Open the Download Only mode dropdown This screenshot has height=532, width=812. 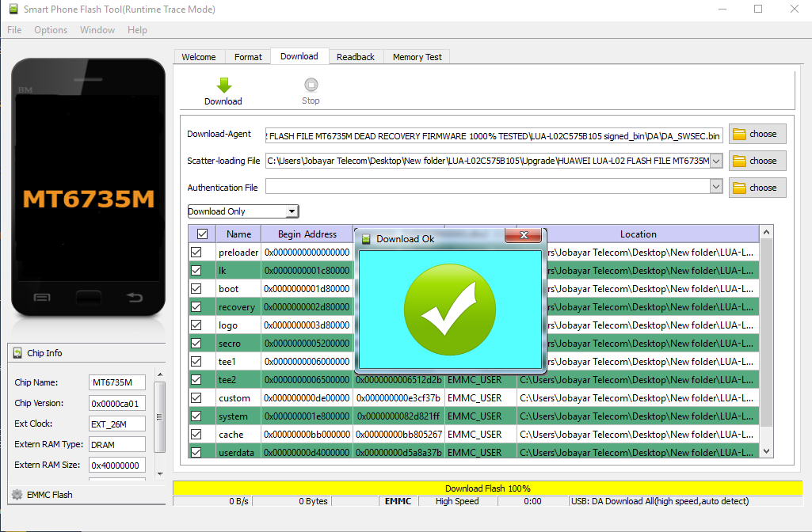pyautogui.click(x=292, y=211)
